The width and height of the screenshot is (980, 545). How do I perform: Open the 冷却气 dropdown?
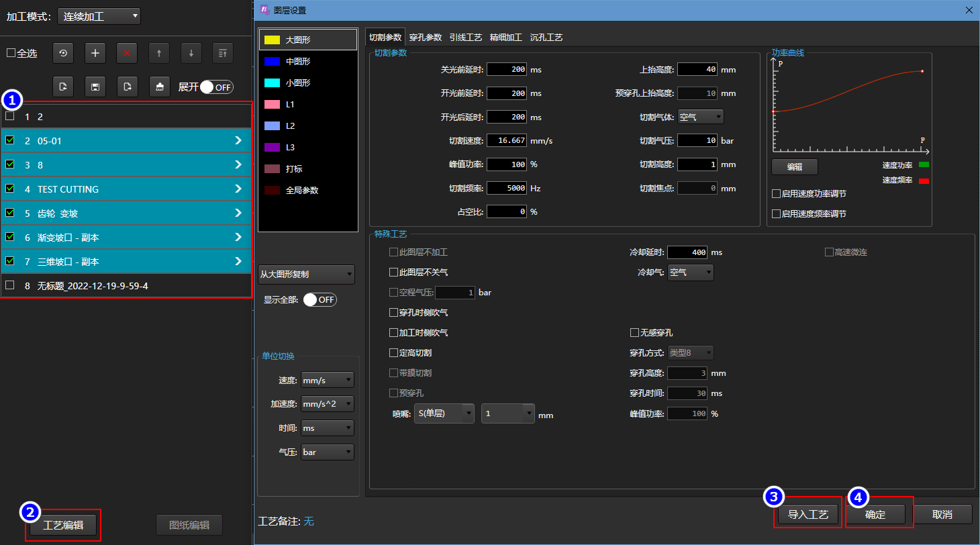(x=691, y=272)
